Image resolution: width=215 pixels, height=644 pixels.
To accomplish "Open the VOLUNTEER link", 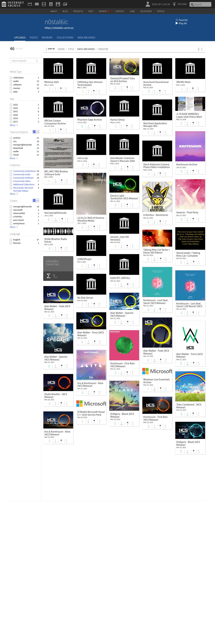I will pyautogui.click(x=146, y=11).
